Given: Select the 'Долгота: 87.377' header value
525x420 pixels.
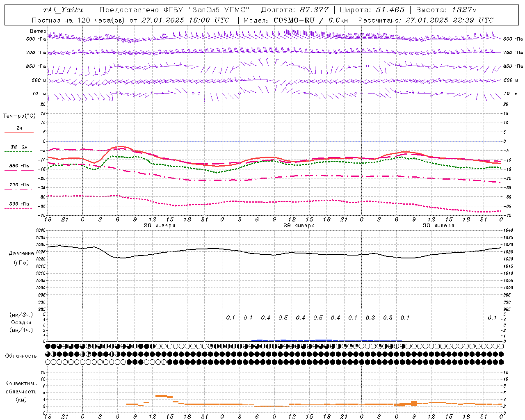Looking at the screenshot, I should pyautogui.click(x=295, y=10).
